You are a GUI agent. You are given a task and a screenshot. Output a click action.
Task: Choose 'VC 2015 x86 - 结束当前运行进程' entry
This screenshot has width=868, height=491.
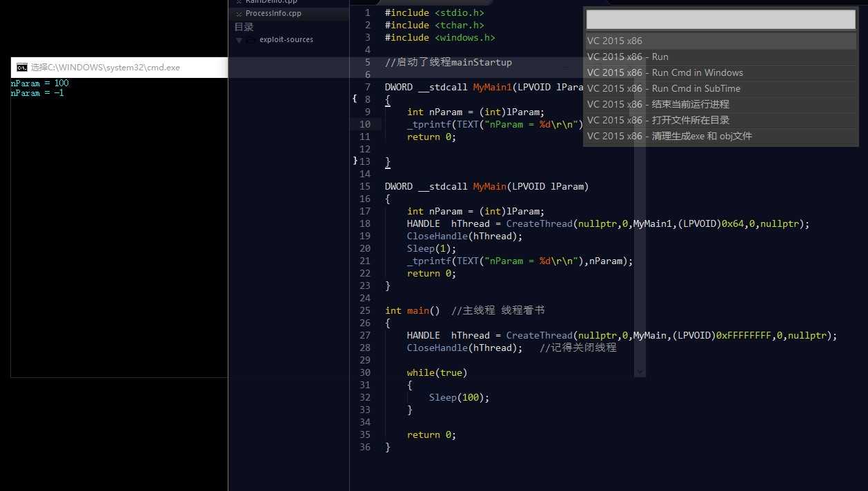point(721,104)
